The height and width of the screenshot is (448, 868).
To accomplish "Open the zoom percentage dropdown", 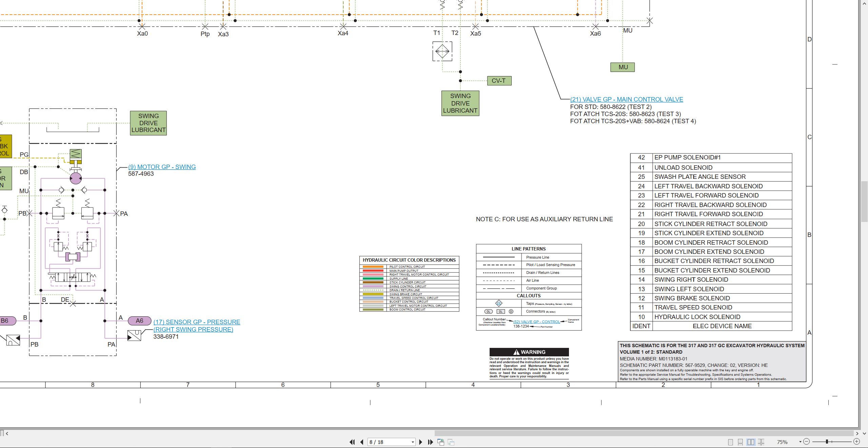I will pos(800,442).
